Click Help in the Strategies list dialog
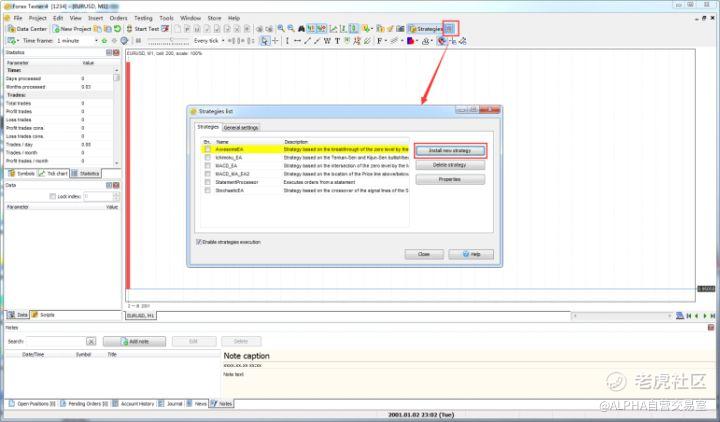This screenshot has height=422, width=720. (471, 254)
